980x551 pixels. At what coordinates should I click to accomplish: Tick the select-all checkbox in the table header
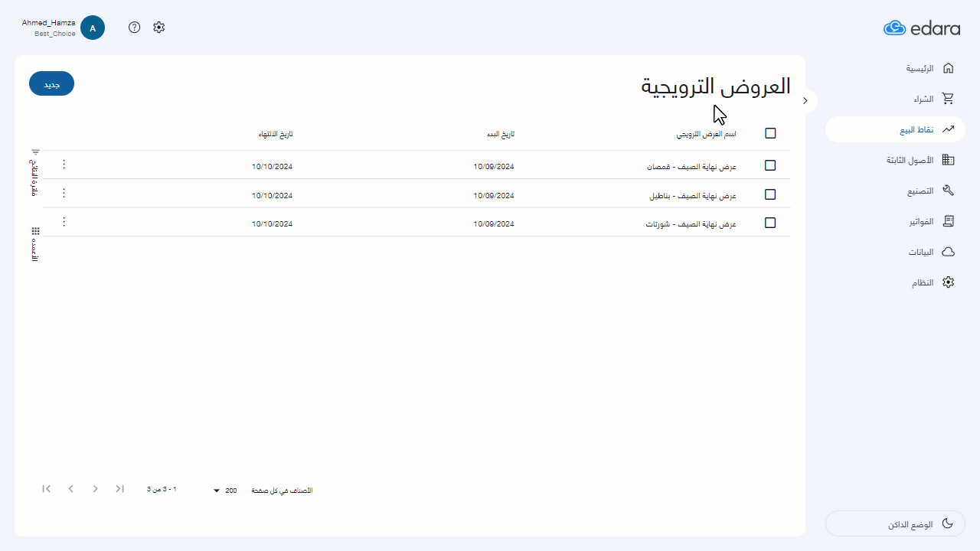point(770,133)
